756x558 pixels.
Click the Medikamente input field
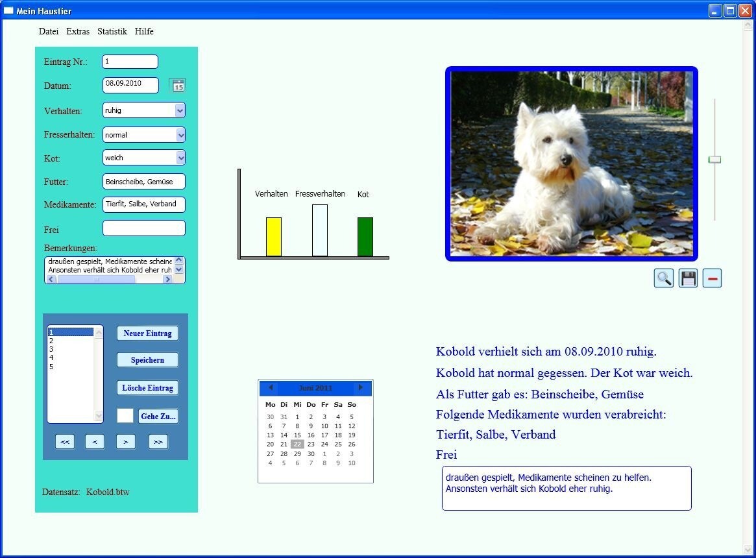click(x=144, y=204)
